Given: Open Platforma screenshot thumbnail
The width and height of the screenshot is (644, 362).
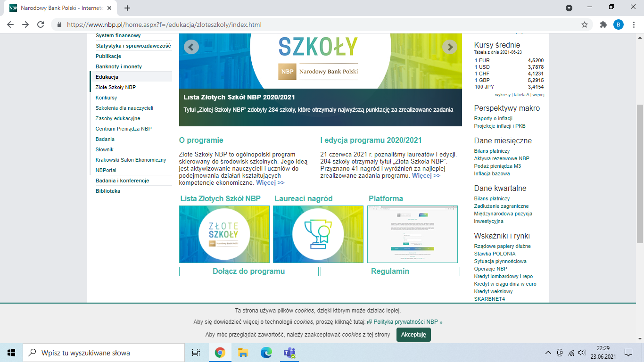Looking at the screenshot, I should [x=413, y=234].
